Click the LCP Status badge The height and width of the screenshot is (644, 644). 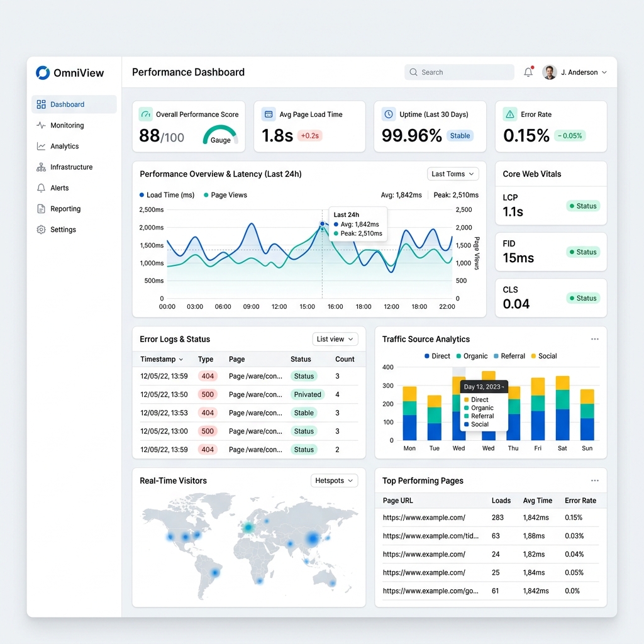[x=583, y=206]
